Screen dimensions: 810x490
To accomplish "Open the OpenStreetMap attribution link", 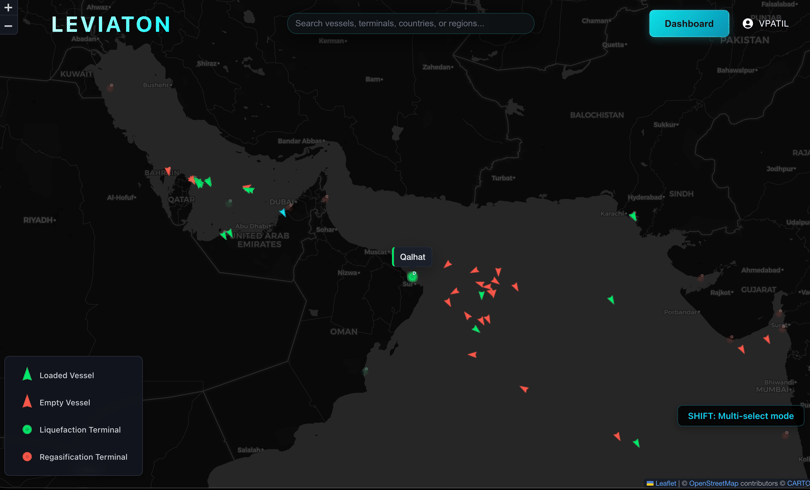I will [x=713, y=483].
